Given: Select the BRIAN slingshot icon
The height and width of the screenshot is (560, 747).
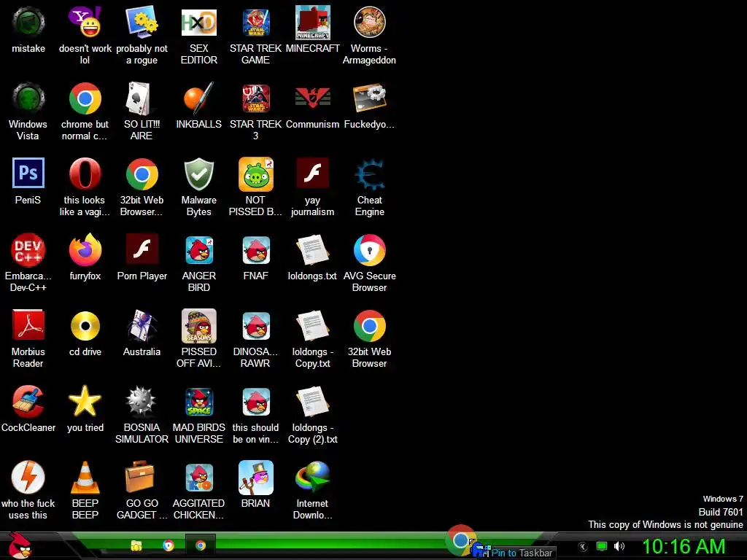Looking at the screenshot, I should point(256,477).
